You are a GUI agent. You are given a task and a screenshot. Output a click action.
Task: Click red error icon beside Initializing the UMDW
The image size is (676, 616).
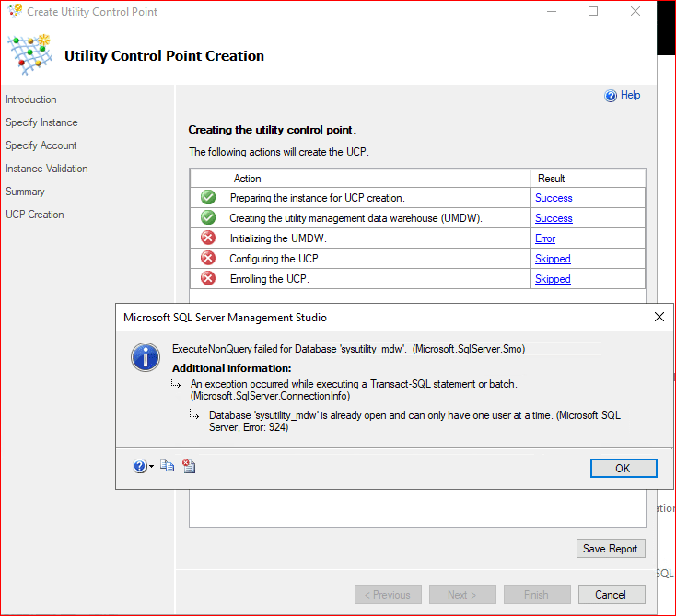coord(208,238)
